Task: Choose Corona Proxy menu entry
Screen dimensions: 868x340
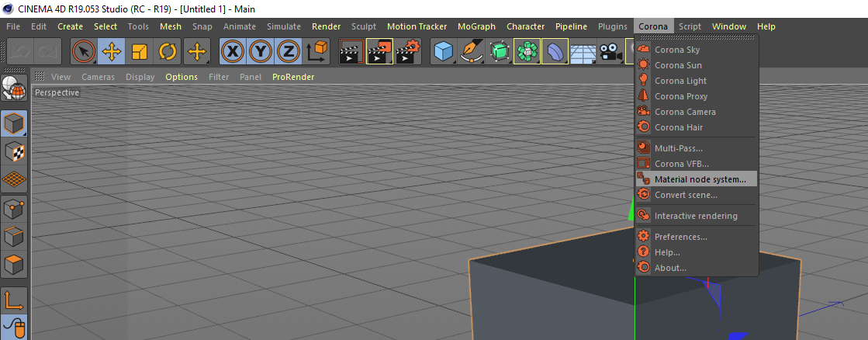Action: tap(697, 96)
